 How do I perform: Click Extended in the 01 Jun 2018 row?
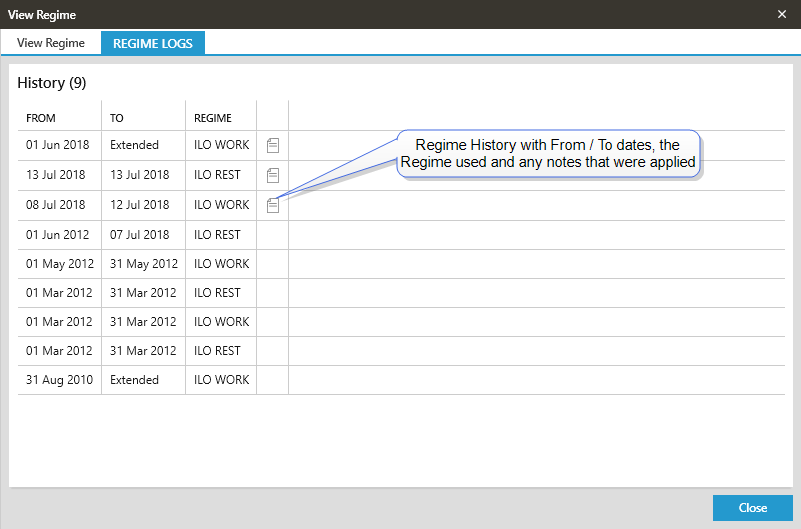(x=134, y=146)
